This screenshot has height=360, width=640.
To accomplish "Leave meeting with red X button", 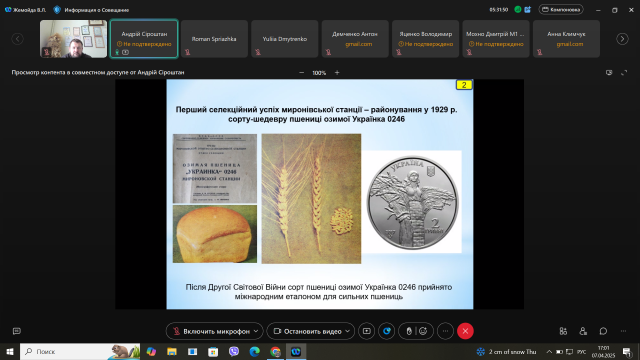I will pyautogui.click(x=465, y=331).
